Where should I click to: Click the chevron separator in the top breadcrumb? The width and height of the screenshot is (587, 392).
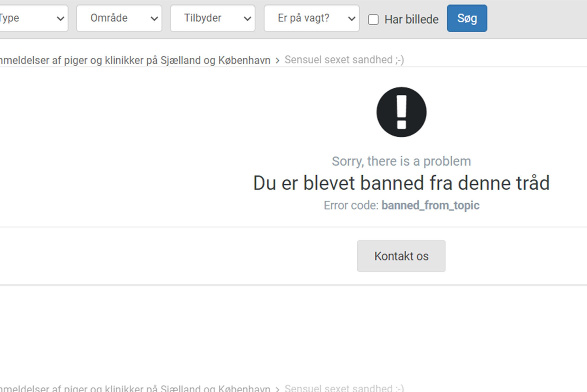[x=277, y=61]
